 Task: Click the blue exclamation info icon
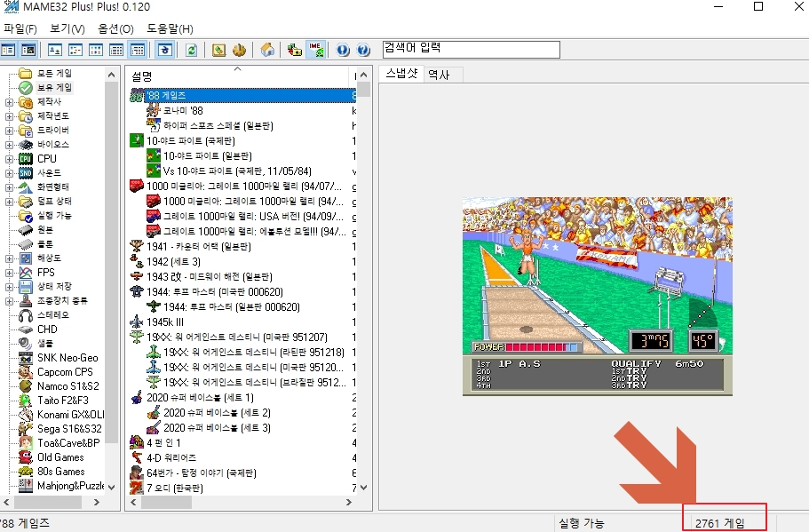(343, 50)
